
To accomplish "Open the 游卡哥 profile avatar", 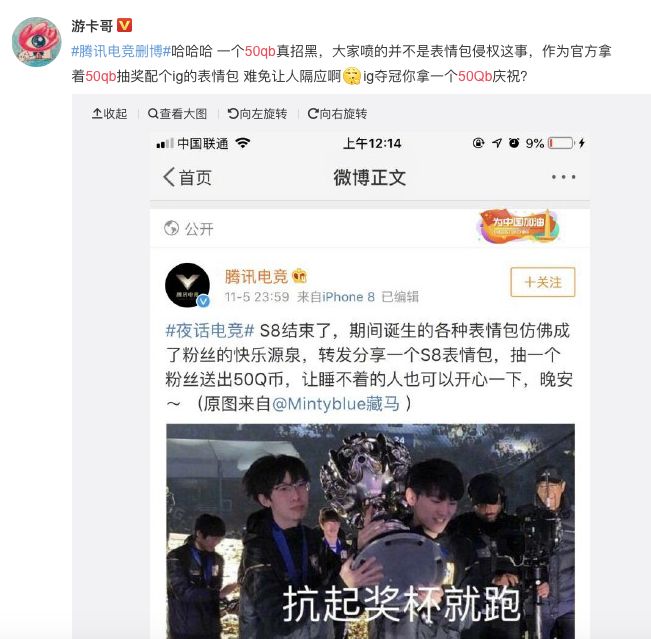I will click(37, 42).
